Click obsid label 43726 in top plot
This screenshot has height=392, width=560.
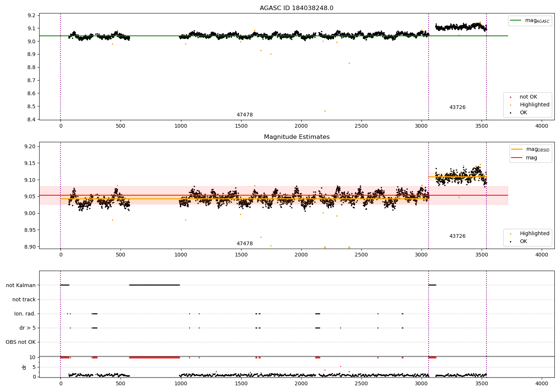pos(457,108)
